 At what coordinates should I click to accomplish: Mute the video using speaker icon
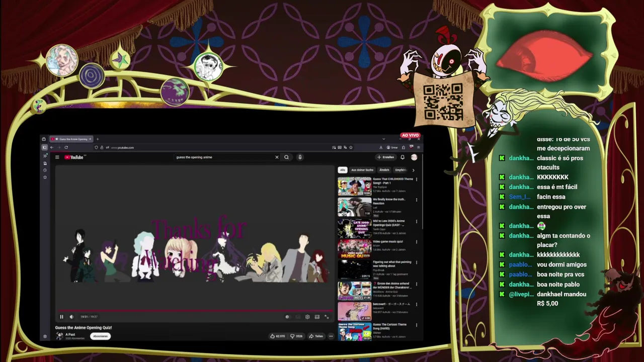[x=71, y=317]
